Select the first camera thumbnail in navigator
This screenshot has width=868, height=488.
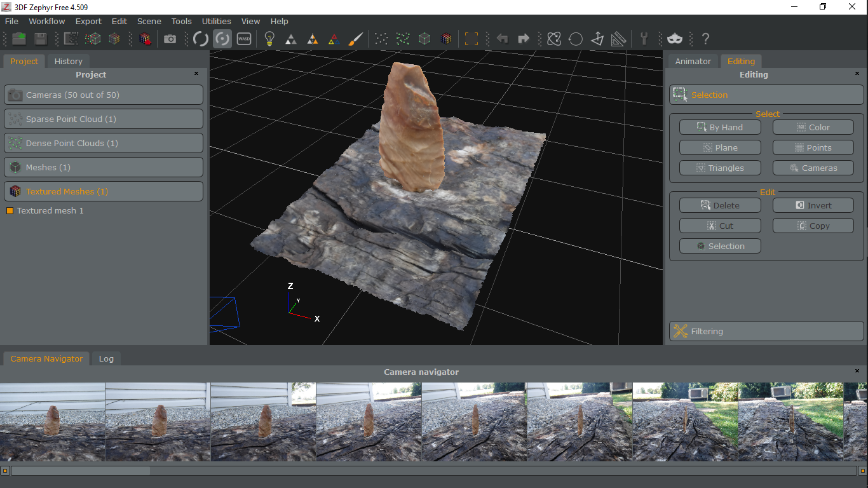[x=53, y=421]
